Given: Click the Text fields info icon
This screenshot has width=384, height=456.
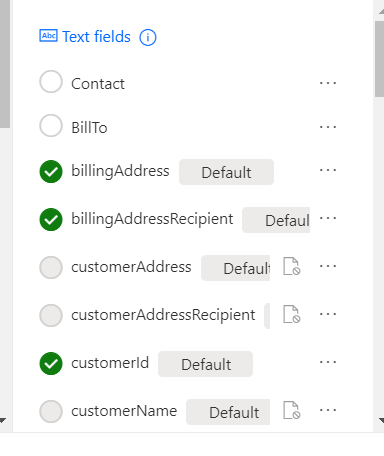Looking at the screenshot, I should click(148, 37).
